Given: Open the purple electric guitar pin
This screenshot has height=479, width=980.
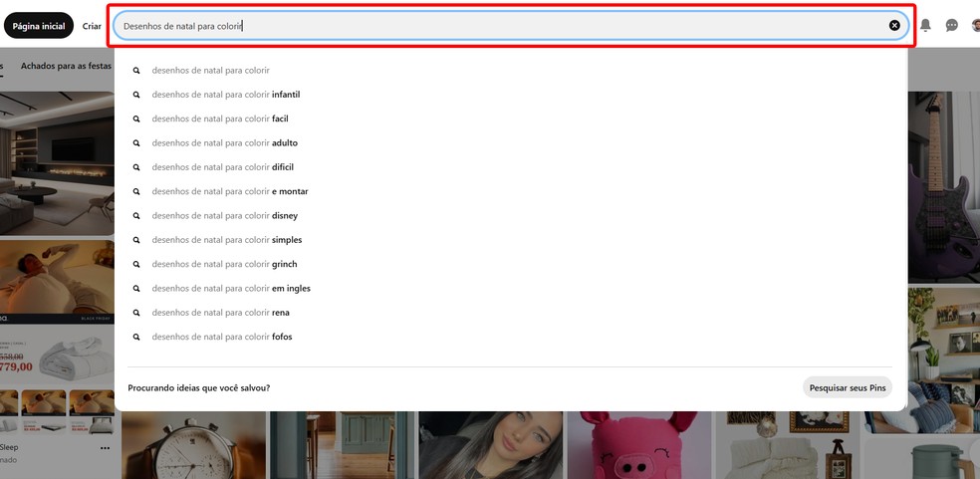Looking at the screenshot, I should (944, 187).
